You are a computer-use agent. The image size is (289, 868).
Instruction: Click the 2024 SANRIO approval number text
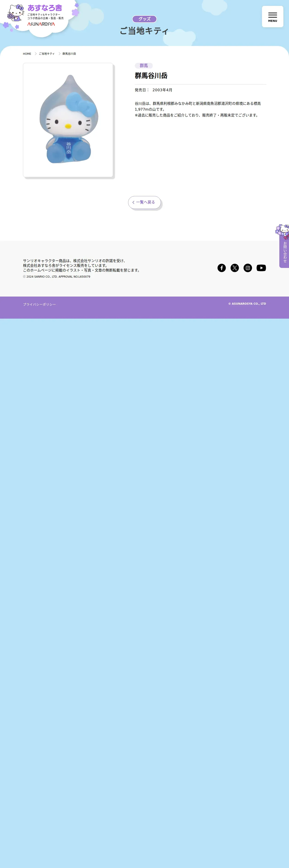tap(56, 277)
